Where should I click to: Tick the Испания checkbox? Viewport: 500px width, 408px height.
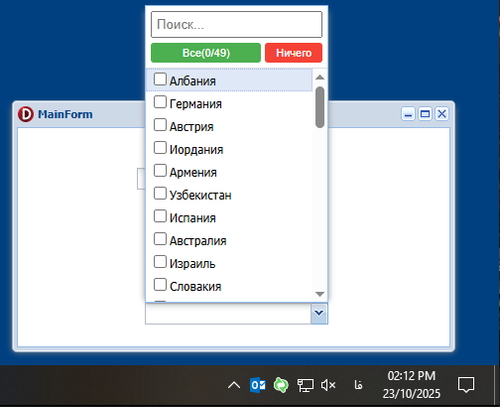click(160, 216)
